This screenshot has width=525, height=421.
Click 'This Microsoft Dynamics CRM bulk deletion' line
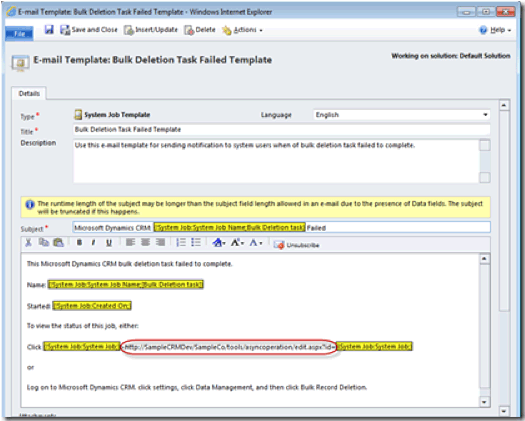pos(130,264)
